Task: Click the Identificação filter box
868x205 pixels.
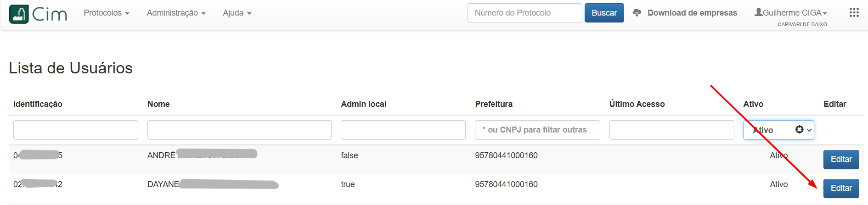Action: (x=76, y=130)
